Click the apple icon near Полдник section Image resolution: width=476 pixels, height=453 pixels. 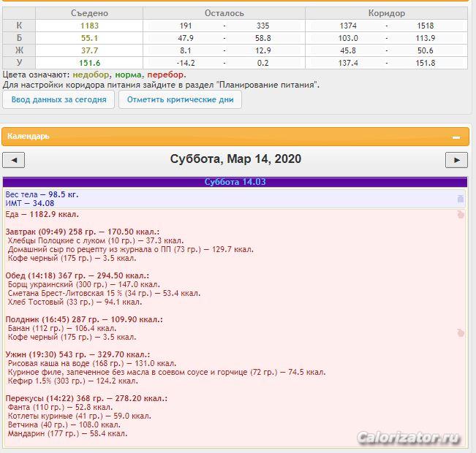click(x=460, y=332)
